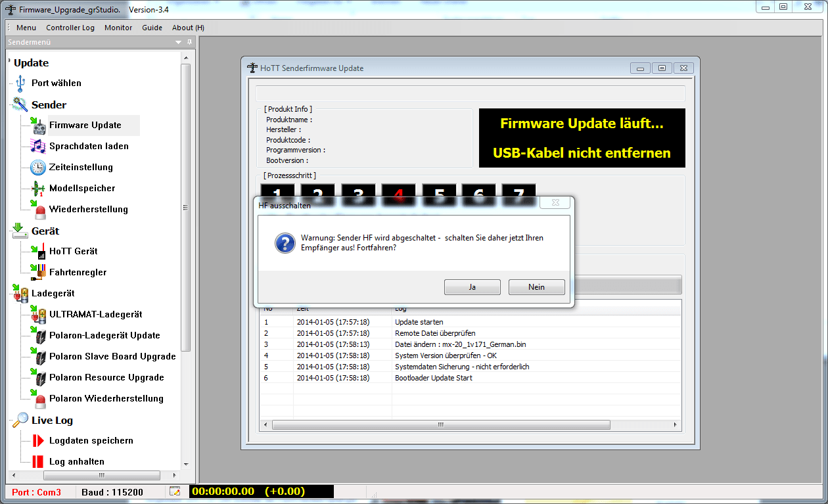This screenshot has height=504, width=828.
Task: Click the airplane Modellspeicher icon
Action: click(x=38, y=189)
